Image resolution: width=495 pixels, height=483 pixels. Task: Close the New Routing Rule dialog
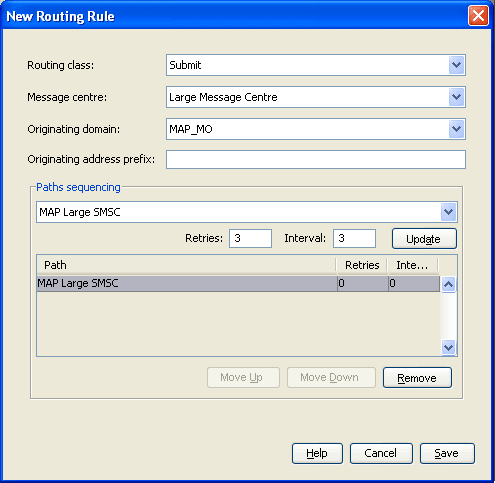click(478, 16)
